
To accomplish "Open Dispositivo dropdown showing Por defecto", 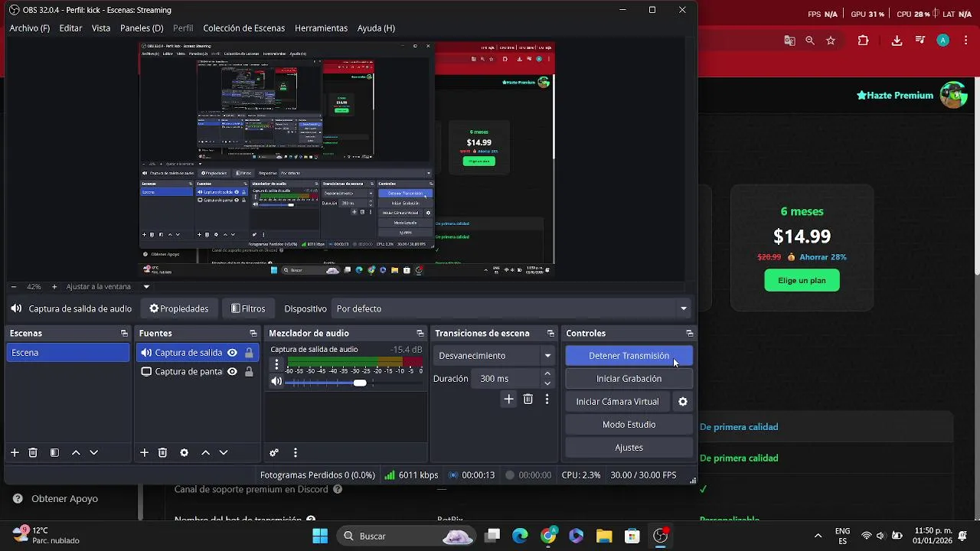I will [x=511, y=309].
